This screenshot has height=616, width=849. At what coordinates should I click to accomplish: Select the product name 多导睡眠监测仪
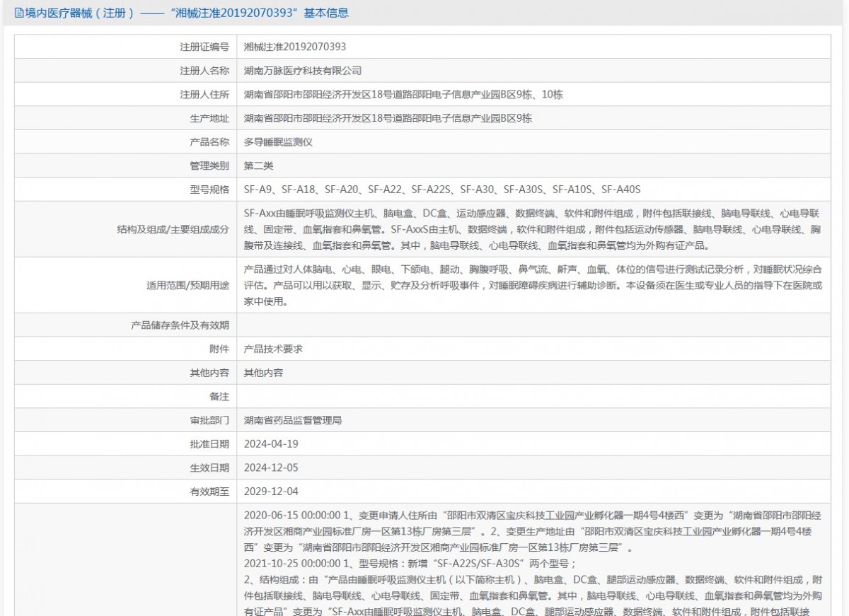pyautogui.click(x=278, y=142)
